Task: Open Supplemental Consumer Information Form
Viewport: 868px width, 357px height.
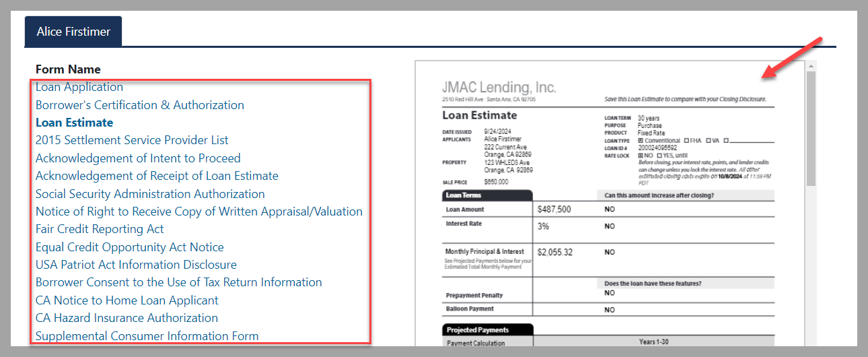Action: (x=147, y=336)
